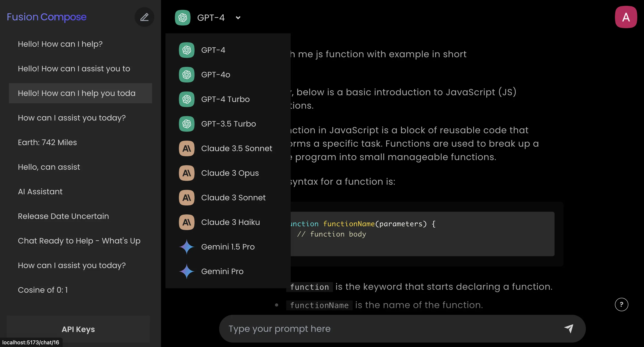Viewport: 644px width, 347px height.
Task: Select GPT-4 Turbo from model list
Action: [225, 99]
